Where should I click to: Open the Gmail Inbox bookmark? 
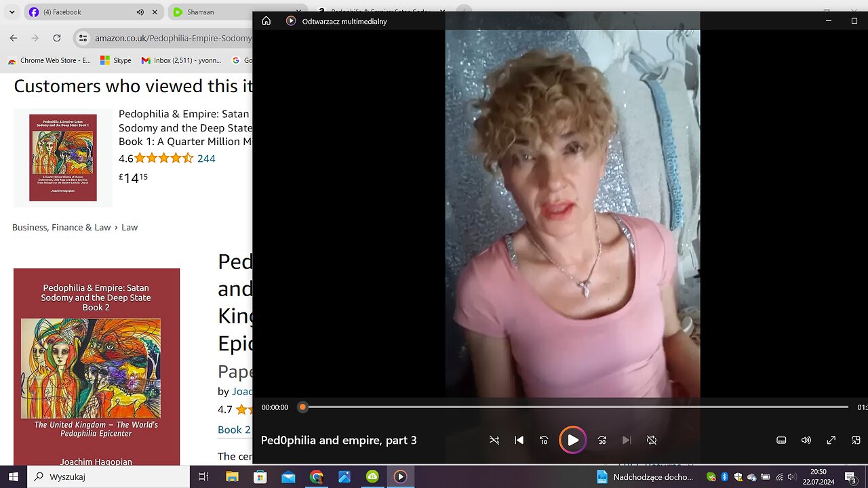coord(181,60)
